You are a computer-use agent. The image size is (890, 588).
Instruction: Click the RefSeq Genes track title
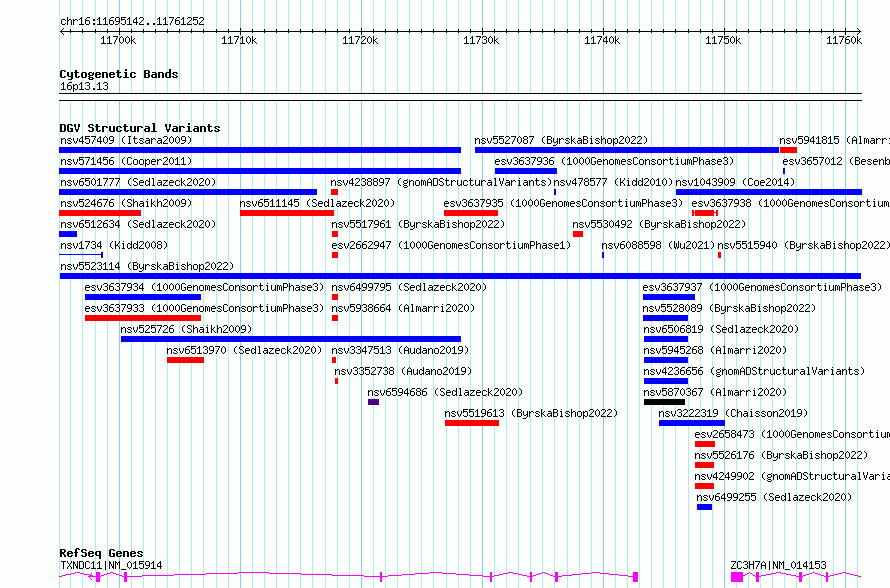tap(101, 553)
